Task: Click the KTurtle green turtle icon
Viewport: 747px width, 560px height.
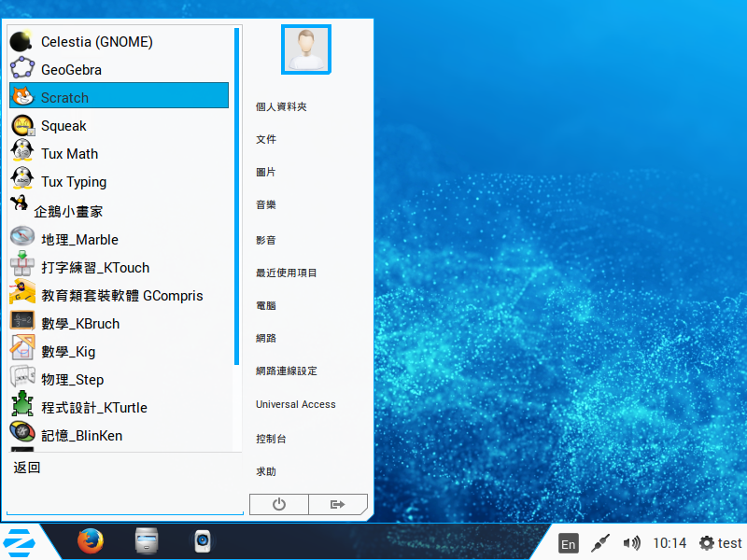Action: click(22, 404)
